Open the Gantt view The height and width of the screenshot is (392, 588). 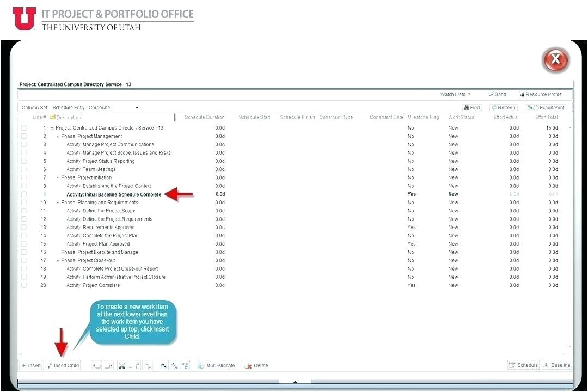point(497,95)
